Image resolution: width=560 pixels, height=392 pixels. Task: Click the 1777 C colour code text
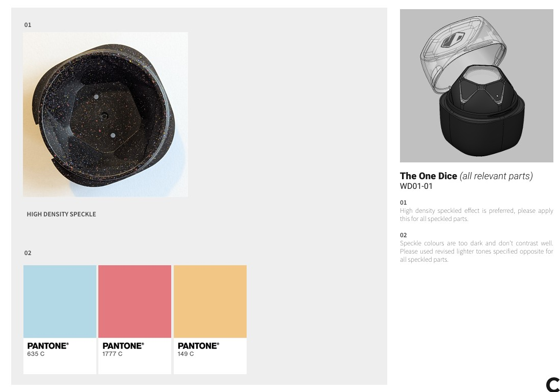(113, 354)
